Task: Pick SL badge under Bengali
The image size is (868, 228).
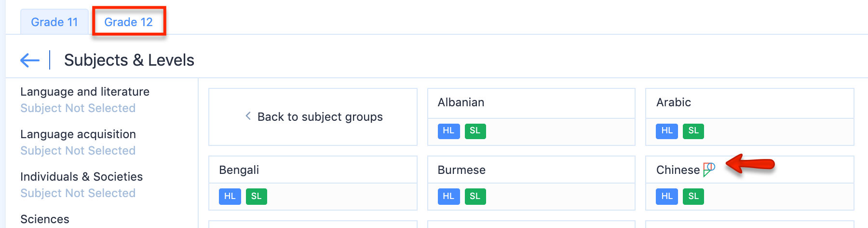Action: pyautogui.click(x=256, y=197)
